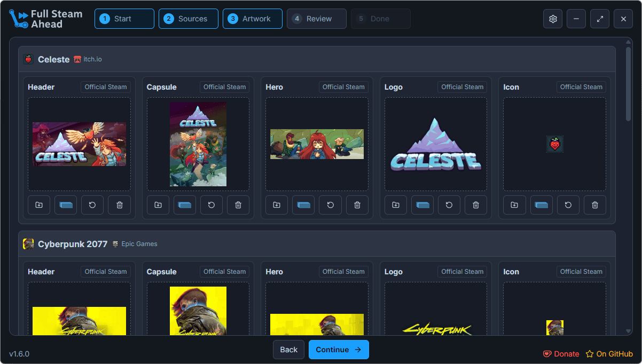Select the Celeste Logo image
The height and width of the screenshot is (364, 642).
pos(436,144)
